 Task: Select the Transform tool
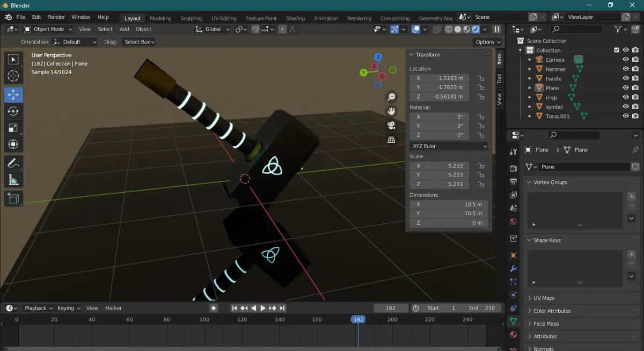(13, 144)
